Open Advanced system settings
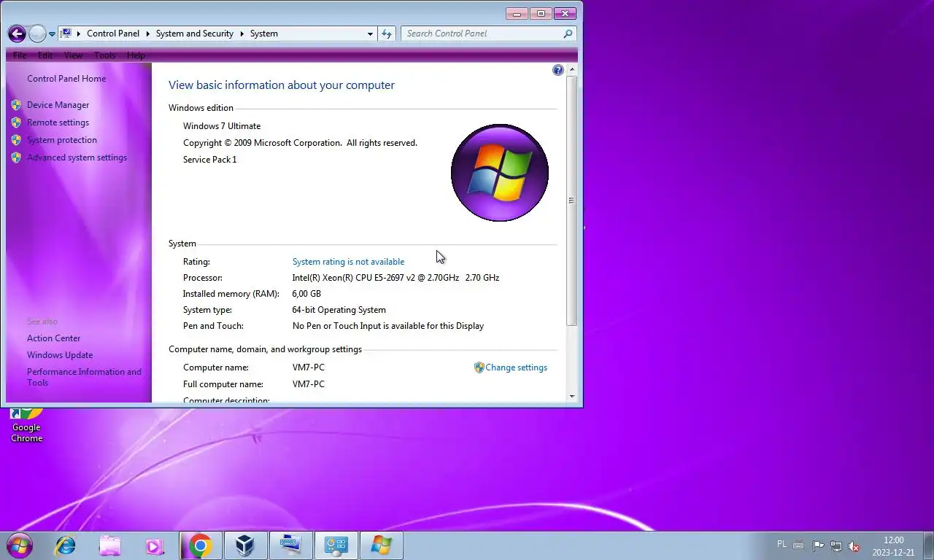The height and width of the screenshot is (560, 934). 77,157
